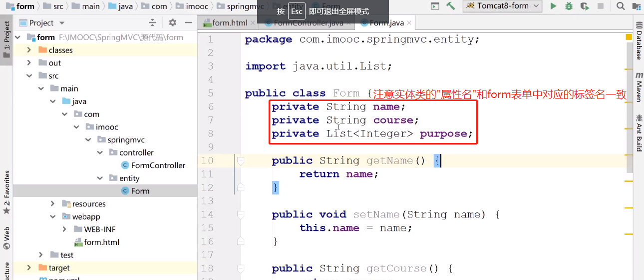
Task: Start debugging with the bug icon
Action: point(569,6)
